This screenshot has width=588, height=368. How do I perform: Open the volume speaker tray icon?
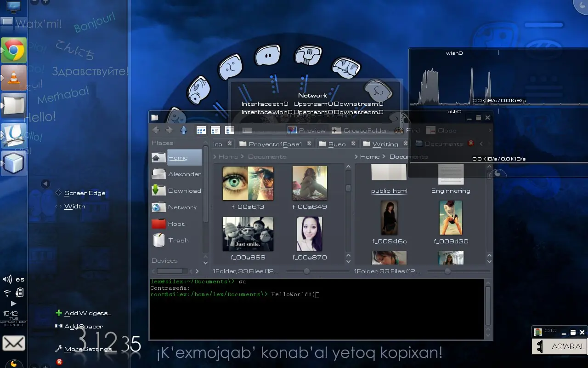7,279
